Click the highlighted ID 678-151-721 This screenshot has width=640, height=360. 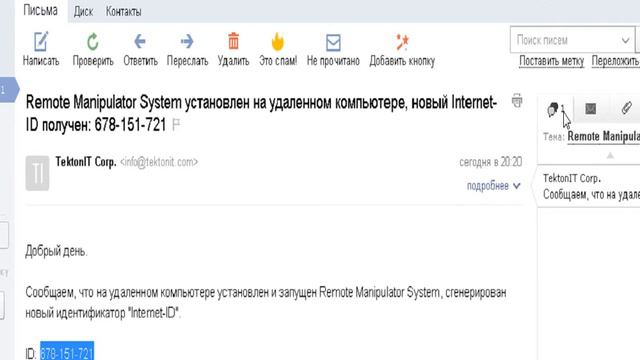click(x=67, y=351)
